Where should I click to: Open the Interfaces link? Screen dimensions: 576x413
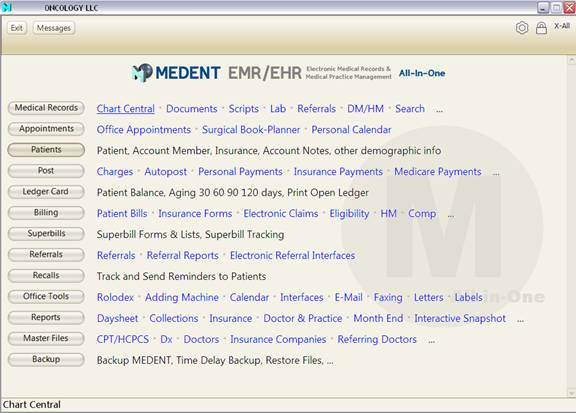(302, 297)
